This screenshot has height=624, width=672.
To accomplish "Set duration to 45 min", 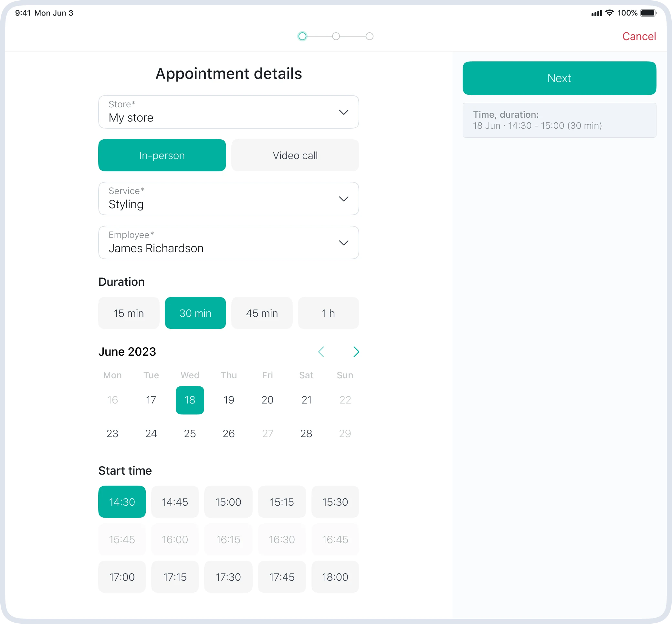I will coord(262,313).
